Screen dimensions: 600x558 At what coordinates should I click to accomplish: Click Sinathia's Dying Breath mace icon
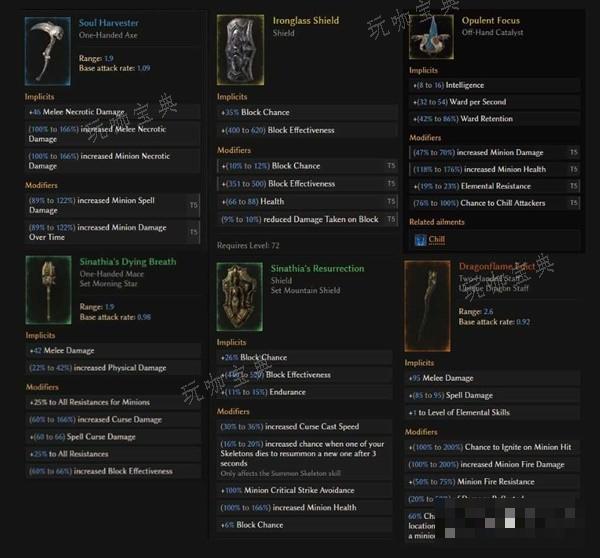pos(48,290)
